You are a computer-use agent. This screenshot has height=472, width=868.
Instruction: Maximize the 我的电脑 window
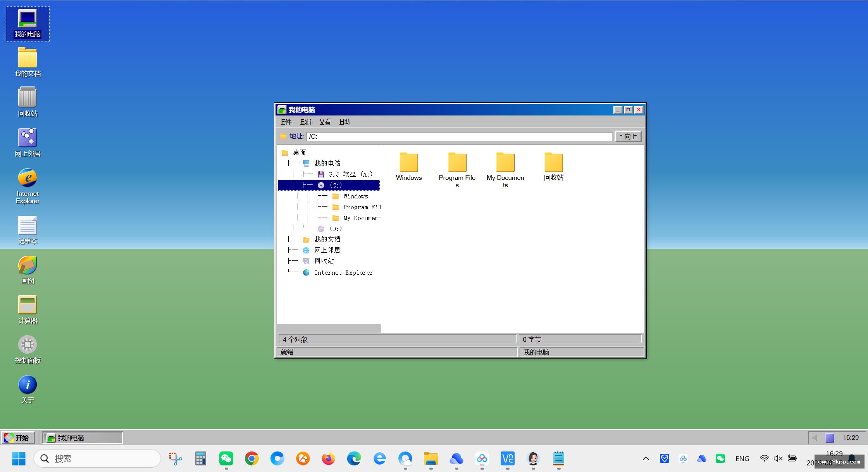628,110
